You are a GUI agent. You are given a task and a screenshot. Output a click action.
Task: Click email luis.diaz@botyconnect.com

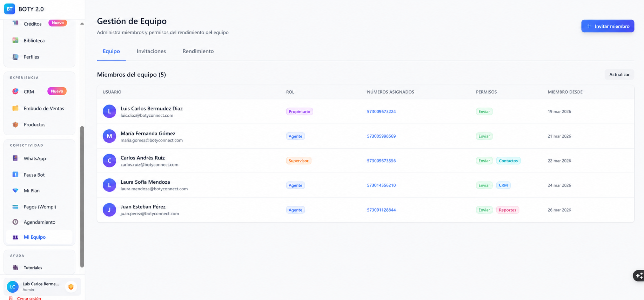click(x=147, y=115)
